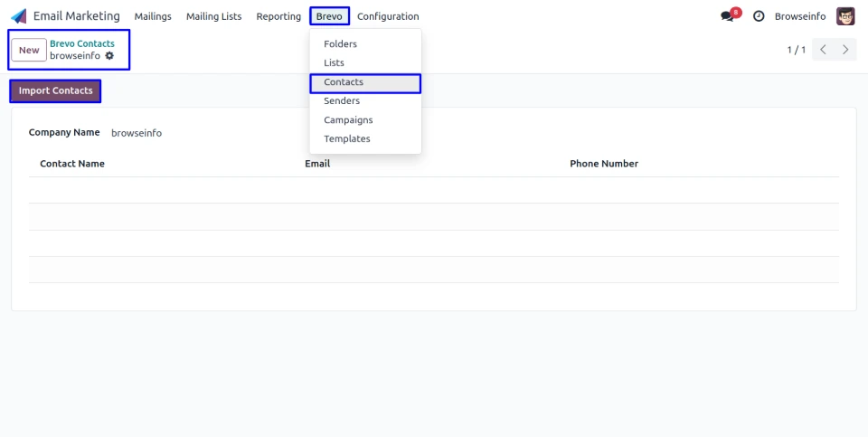
Task: Click the New record button
Action: tap(29, 50)
